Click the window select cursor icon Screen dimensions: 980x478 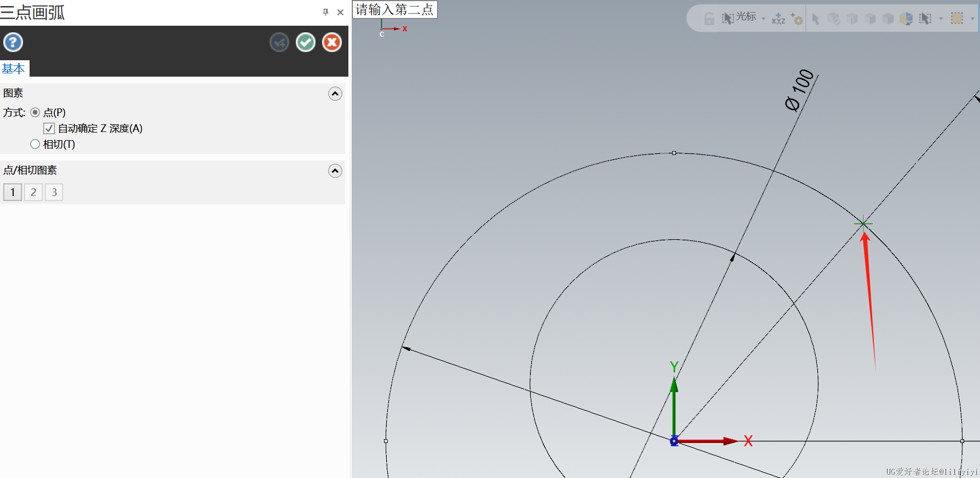tap(925, 19)
